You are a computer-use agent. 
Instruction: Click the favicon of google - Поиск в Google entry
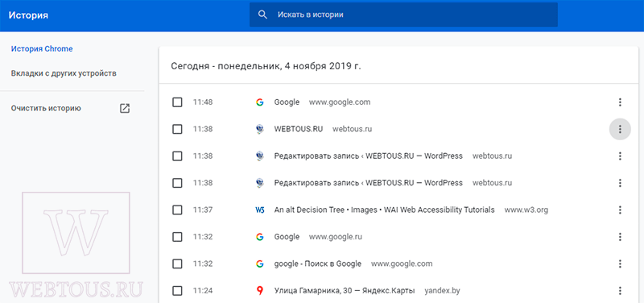(x=259, y=264)
